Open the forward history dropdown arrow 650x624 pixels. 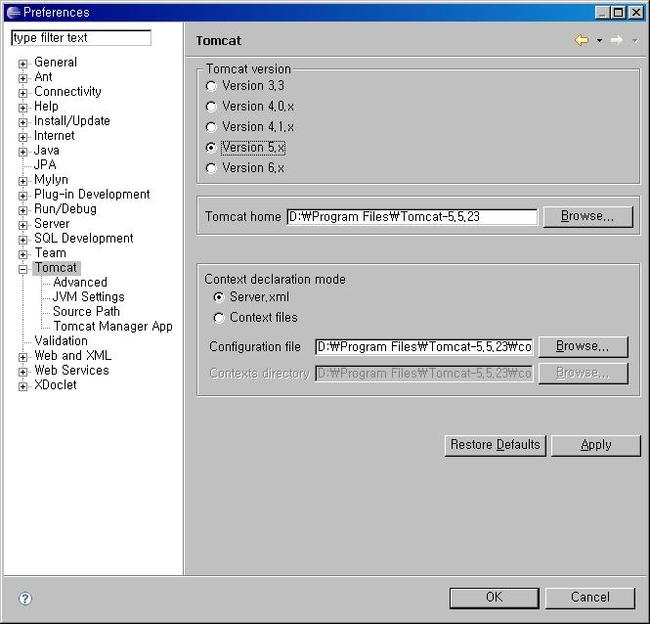tap(635, 41)
